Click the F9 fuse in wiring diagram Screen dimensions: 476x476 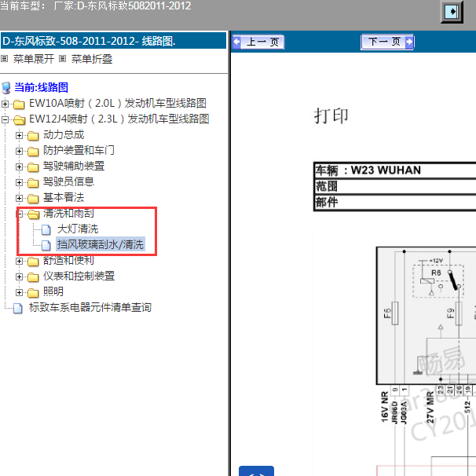coord(459,313)
